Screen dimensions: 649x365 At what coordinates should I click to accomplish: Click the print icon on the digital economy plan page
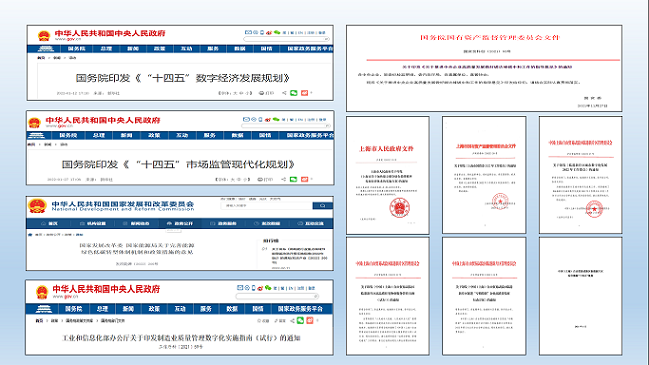pyautogui.click(x=262, y=93)
